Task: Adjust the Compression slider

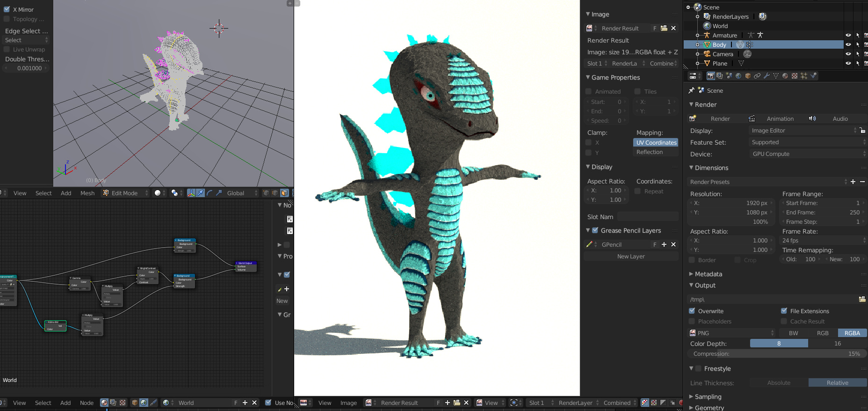Action: click(x=777, y=354)
